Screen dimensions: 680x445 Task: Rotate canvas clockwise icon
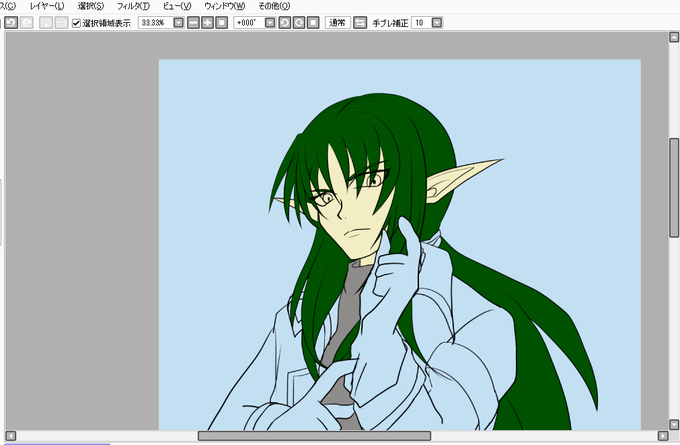pyautogui.click(x=299, y=23)
